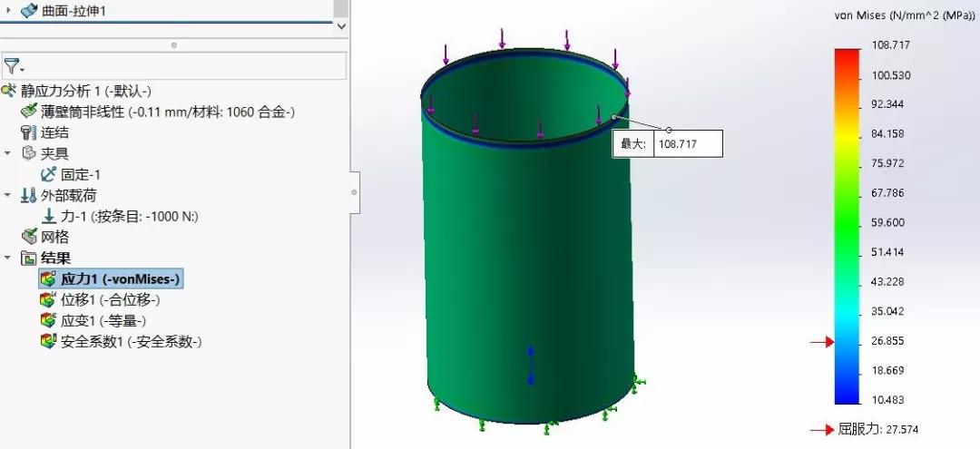Click the 最大 108.717 annotation callout
980x449 pixels.
pyautogui.click(x=667, y=143)
